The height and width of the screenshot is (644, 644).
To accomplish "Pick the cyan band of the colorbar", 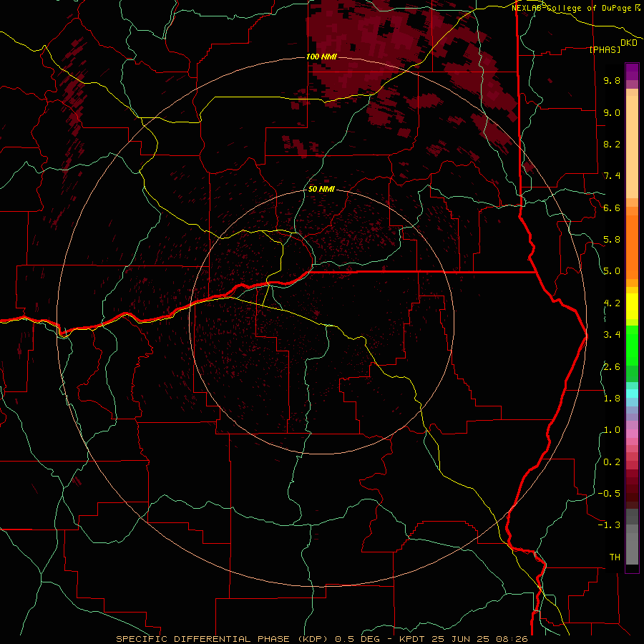I will tap(632, 393).
